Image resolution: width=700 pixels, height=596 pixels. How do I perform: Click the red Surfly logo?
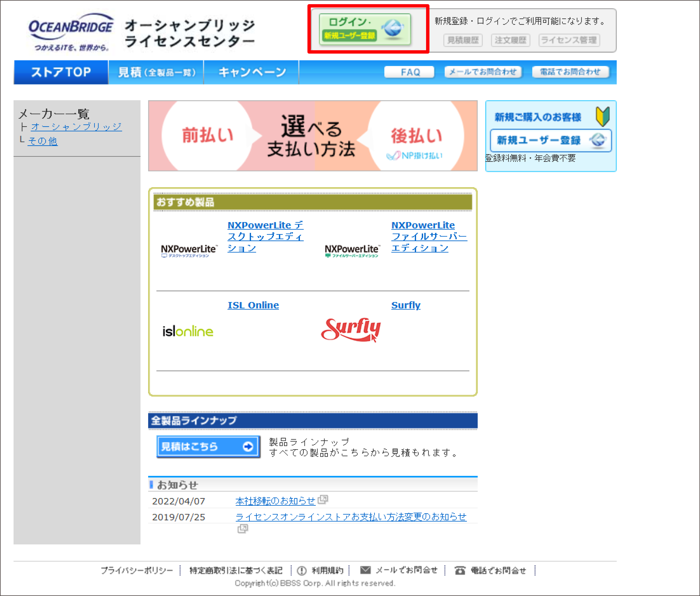click(351, 330)
